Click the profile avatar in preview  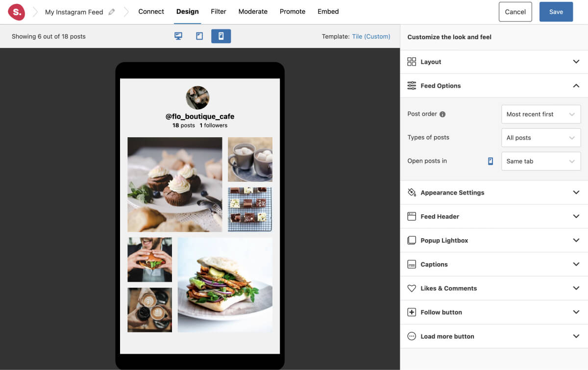pos(197,98)
